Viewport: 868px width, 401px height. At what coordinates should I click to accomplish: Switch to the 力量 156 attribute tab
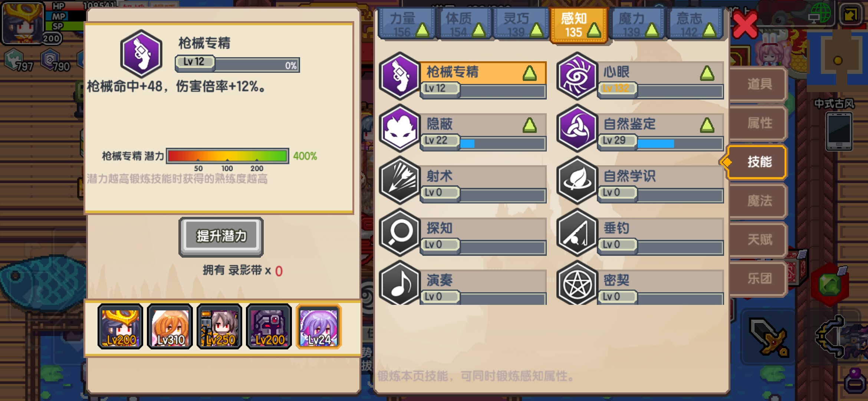pos(407,24)
